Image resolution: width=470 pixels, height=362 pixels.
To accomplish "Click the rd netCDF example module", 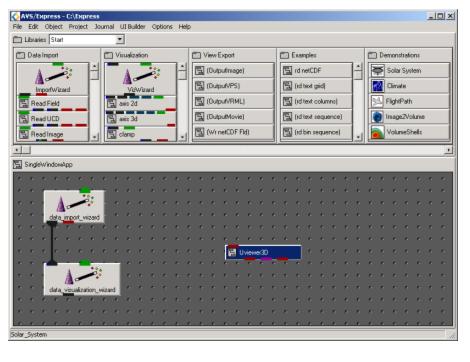I will 316,70.
